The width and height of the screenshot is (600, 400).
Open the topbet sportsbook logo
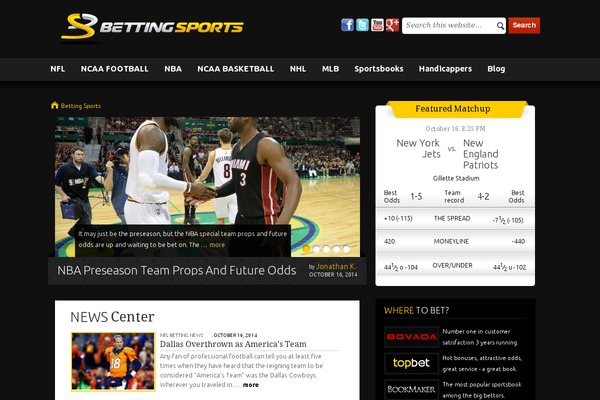pos(411,363)
